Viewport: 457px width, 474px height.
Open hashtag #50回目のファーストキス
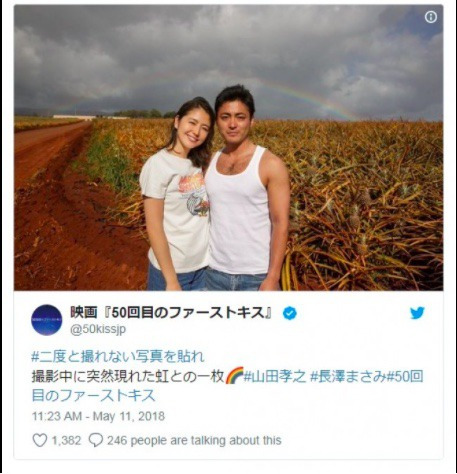(x=227, y=386)
